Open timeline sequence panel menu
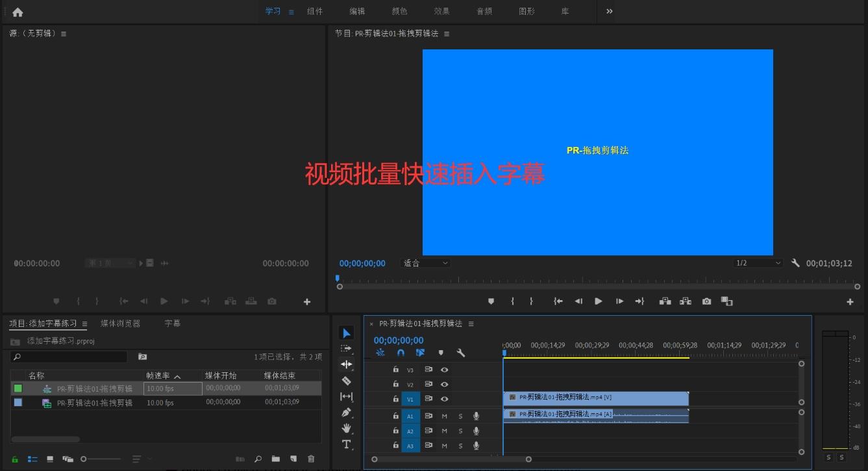 tap(471, 324)
